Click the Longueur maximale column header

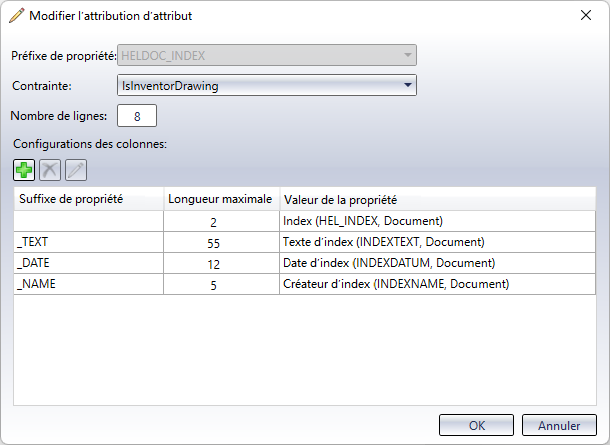(220, 198)
